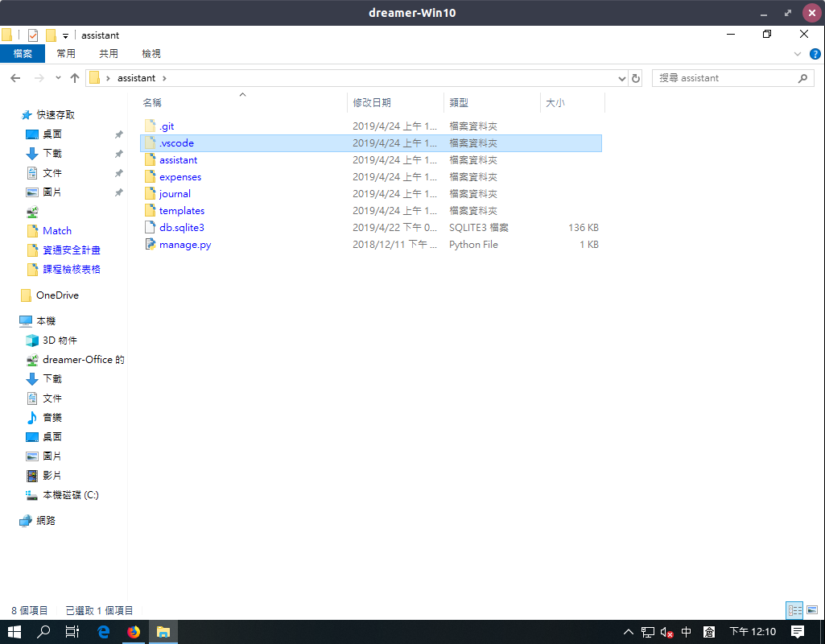
Task: Click the manage.py Python file icon
Action: [x=149, y=245]
